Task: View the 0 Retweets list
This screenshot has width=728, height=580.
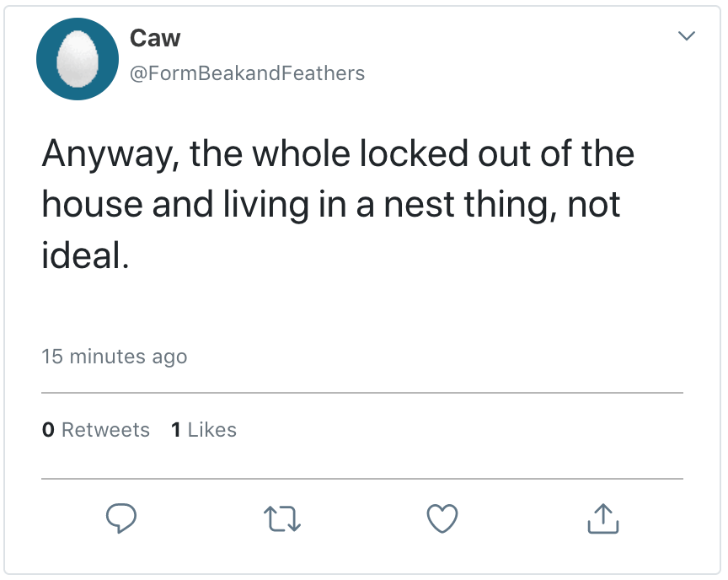Action: (x=95, y=430)
